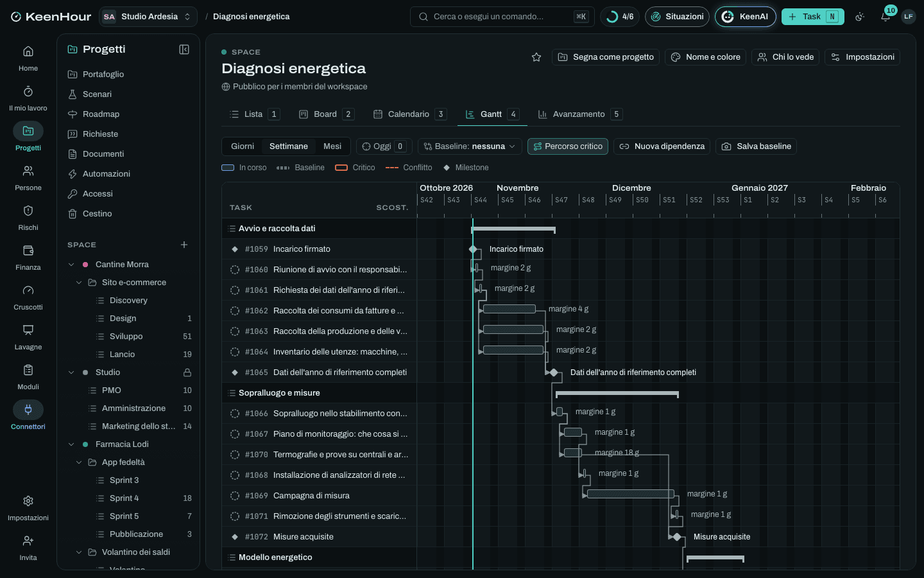This screenshot has width=924, height=578.
Task: Open the Cruscotti gauge icon
Action: [28, 290]
